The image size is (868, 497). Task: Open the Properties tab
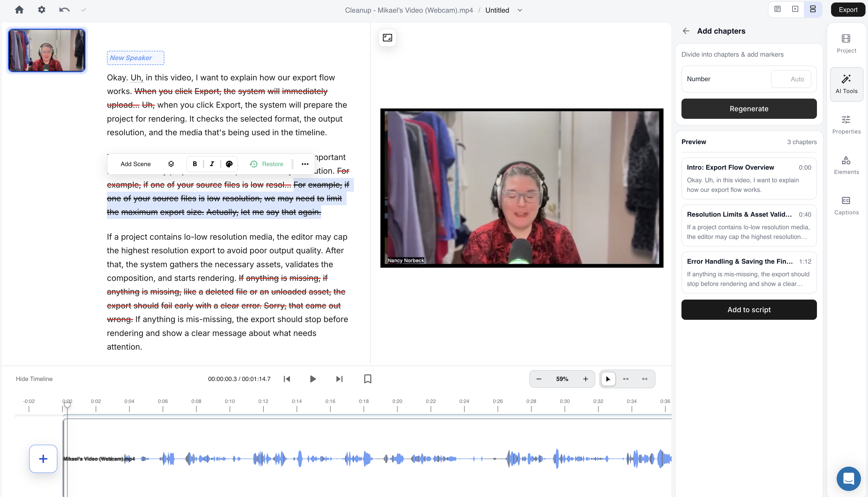[x=846, y=125]
